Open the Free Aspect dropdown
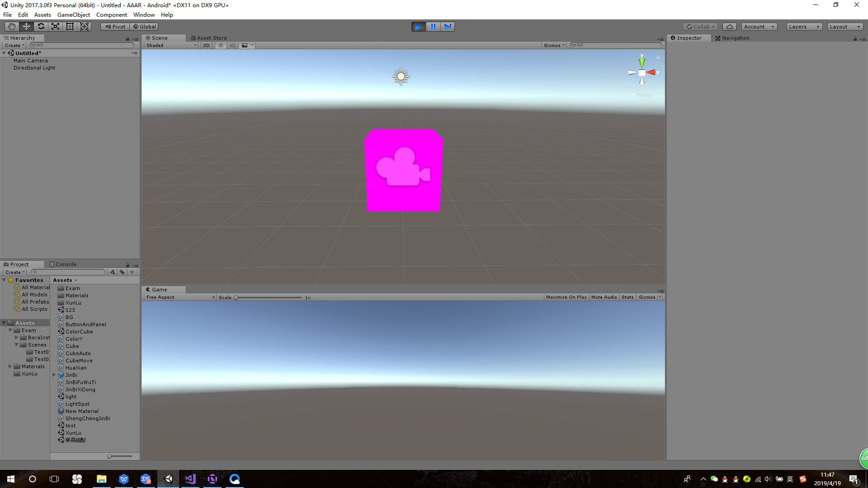 [x=179, y=297]
